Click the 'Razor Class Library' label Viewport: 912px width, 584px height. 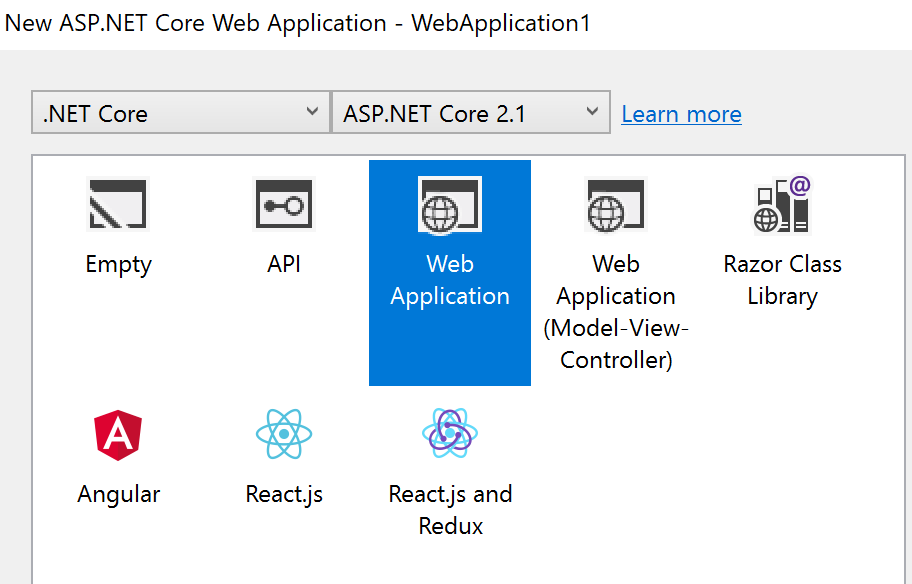[782, 280]
